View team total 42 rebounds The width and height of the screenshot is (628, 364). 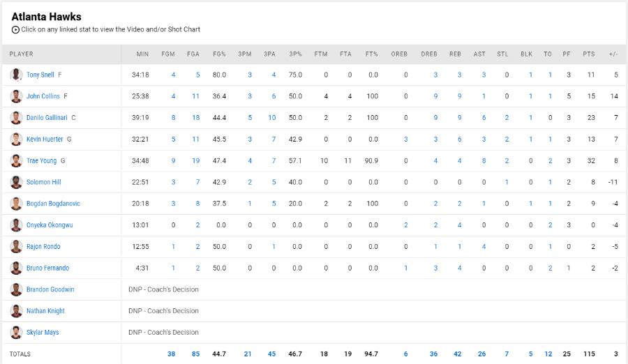[x=457, y=354]
